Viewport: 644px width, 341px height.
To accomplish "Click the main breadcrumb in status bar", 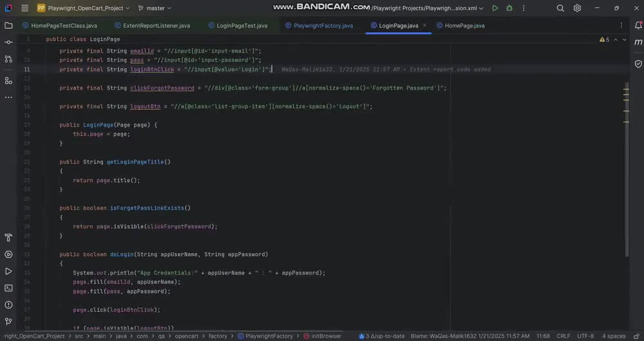I will tap(99, 336).
